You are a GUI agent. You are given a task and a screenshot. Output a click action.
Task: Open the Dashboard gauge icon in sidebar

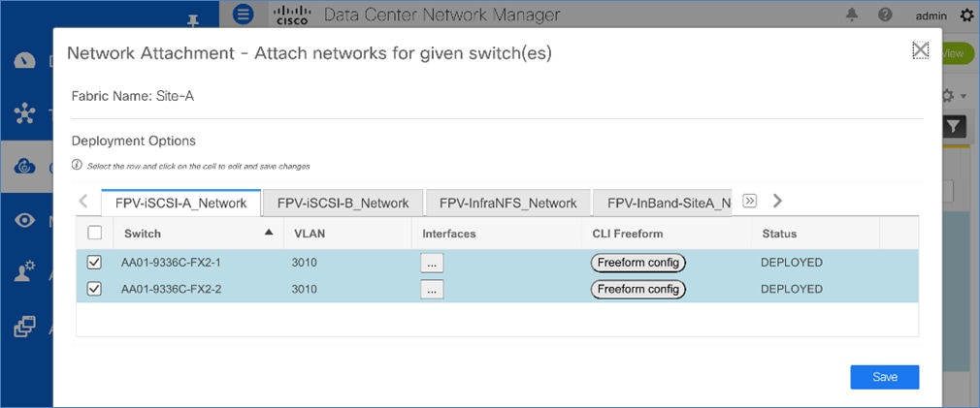click(x=25, y=60)
